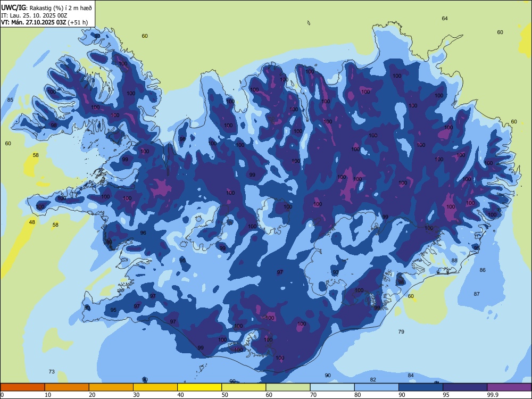532x399 pixels.
Task: Click the '79' value off the southeast coast
Action: [x=401, y=331]
